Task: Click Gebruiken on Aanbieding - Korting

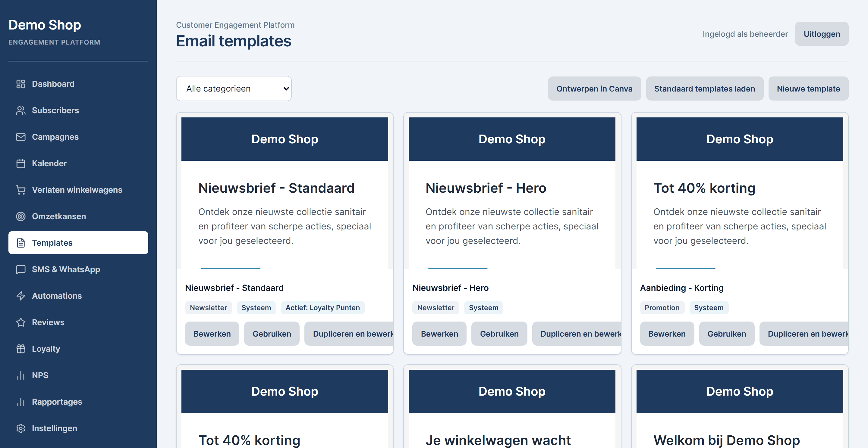Action: [726, 334]
